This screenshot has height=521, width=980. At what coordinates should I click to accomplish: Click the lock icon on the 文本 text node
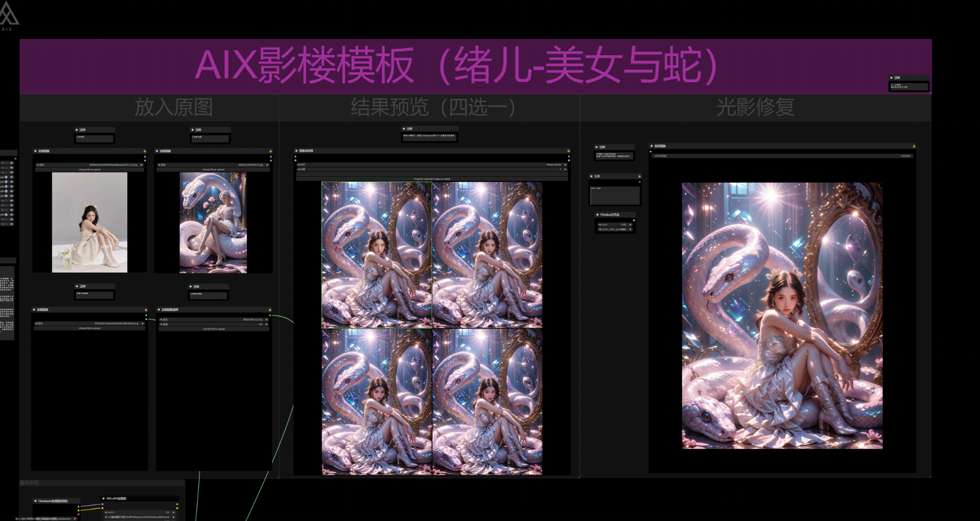(639, 176)
